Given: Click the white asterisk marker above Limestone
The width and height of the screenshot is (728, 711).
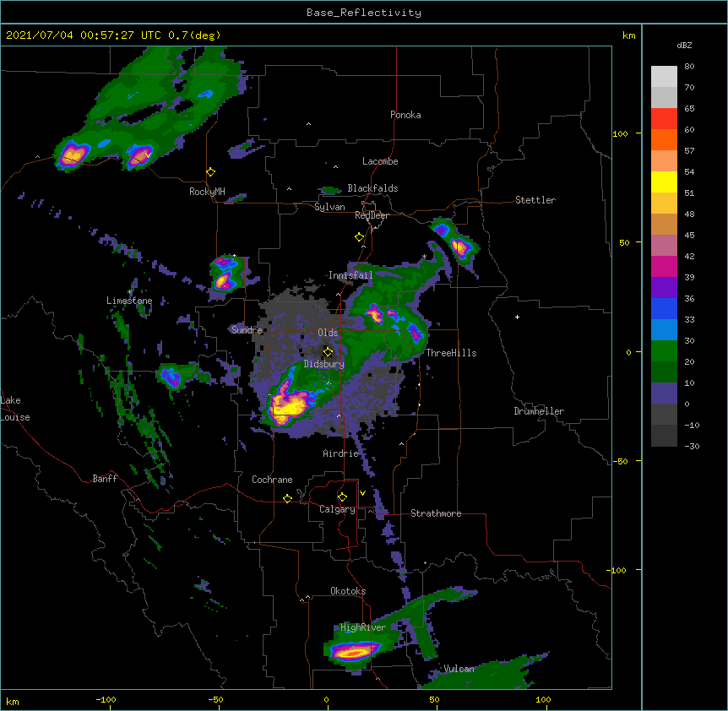Looking at the screenshot, I should [130, 292].
